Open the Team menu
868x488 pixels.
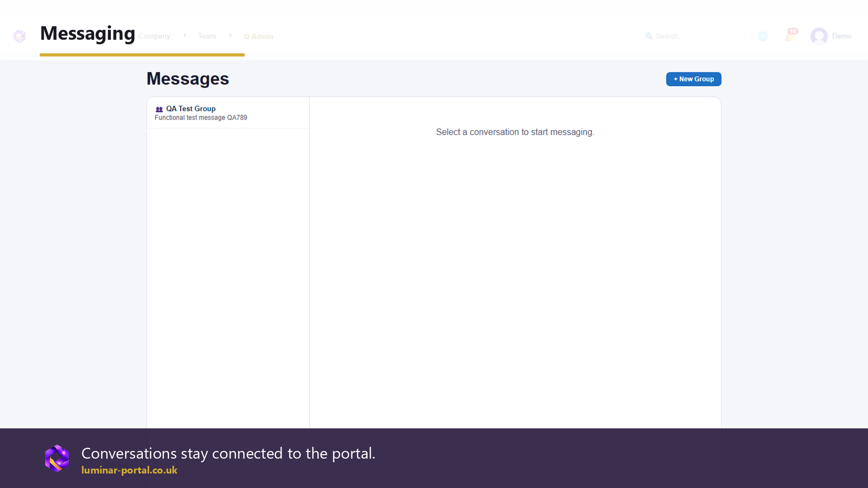tap(207, 36)
